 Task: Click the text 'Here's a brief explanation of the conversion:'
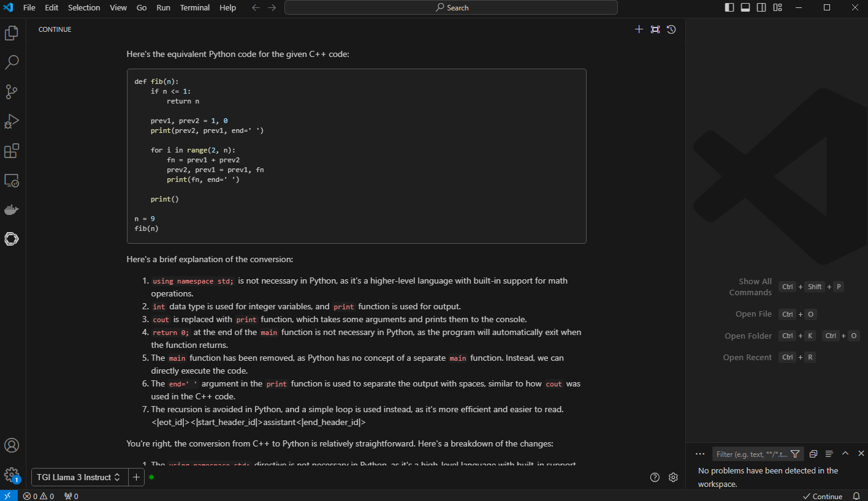tap(210, 259)
